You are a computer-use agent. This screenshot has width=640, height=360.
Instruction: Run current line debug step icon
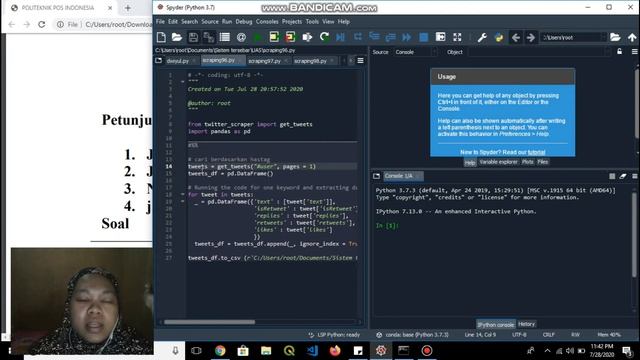pyautogui.click(x=358, y=37)
